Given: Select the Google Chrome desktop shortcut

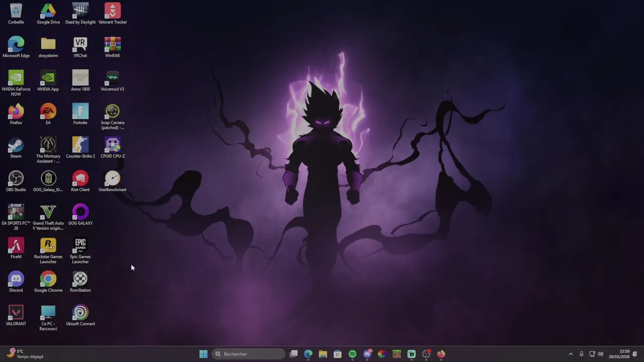Looking at the screenshot, I should (48, 282).
